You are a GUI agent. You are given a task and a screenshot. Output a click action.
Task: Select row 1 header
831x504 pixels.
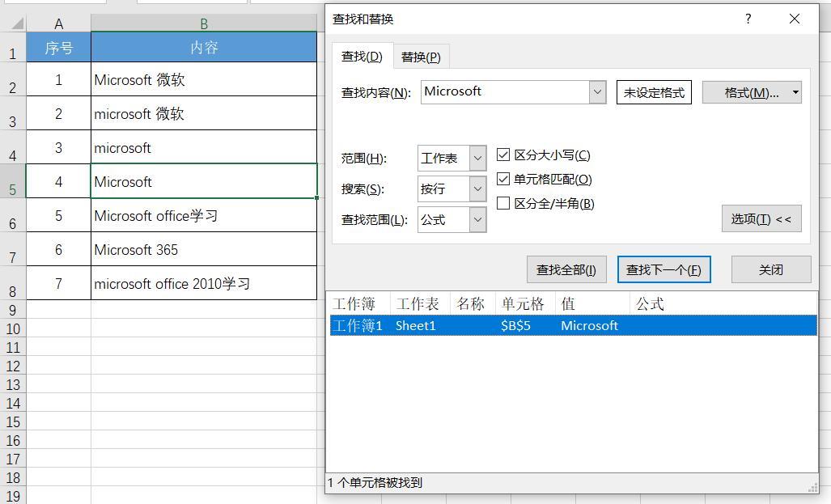pos(13,47)
